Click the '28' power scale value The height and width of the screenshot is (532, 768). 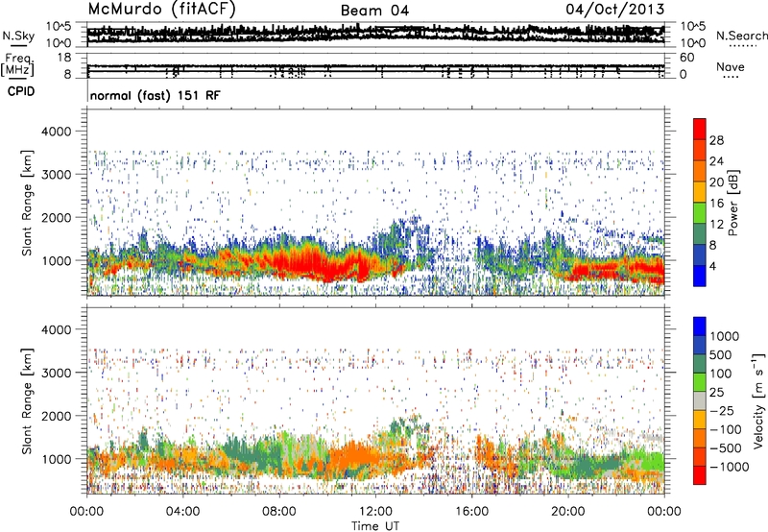pos(716,140)
